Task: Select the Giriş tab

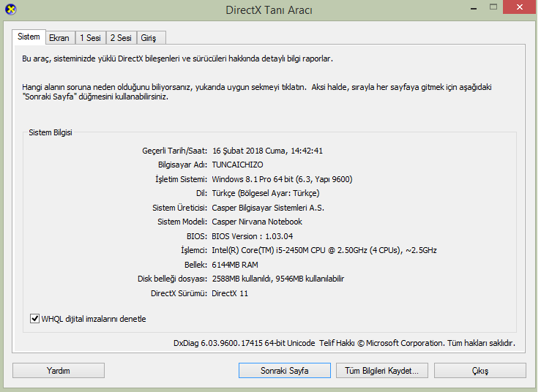Action: click(x=151, y=38)
